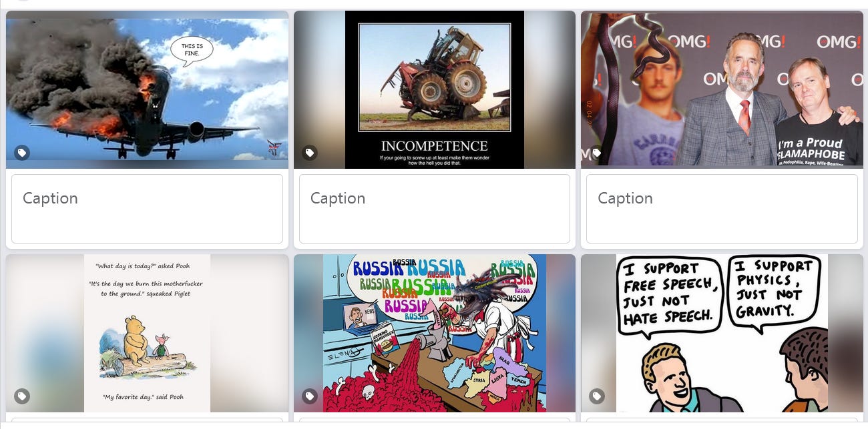Focus the Caption field under the burning airplane

pos(147,209)
